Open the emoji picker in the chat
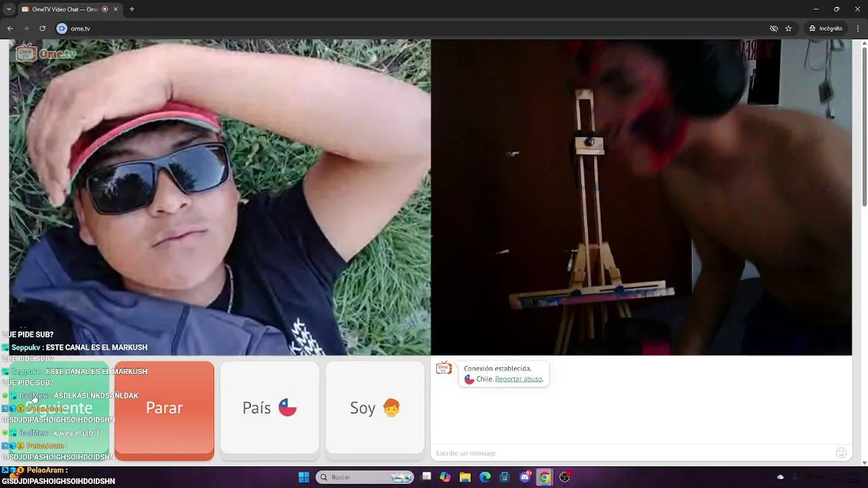This screenshot has height=488, width=868. point(841,453)
